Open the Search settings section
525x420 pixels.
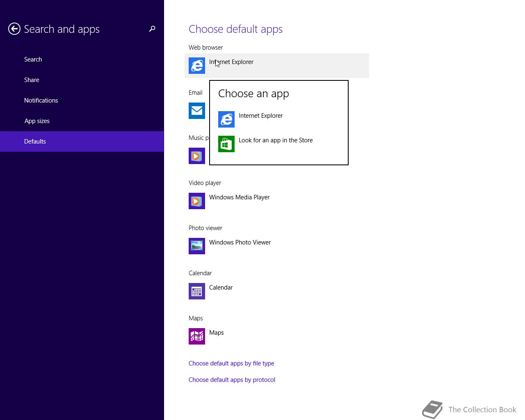click(x=82, y=59)
